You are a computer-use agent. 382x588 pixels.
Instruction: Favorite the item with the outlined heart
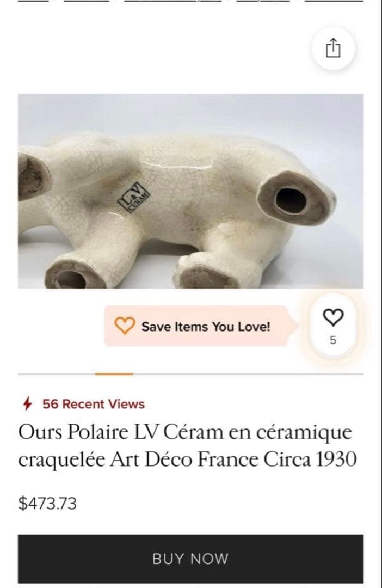[333, 317]
